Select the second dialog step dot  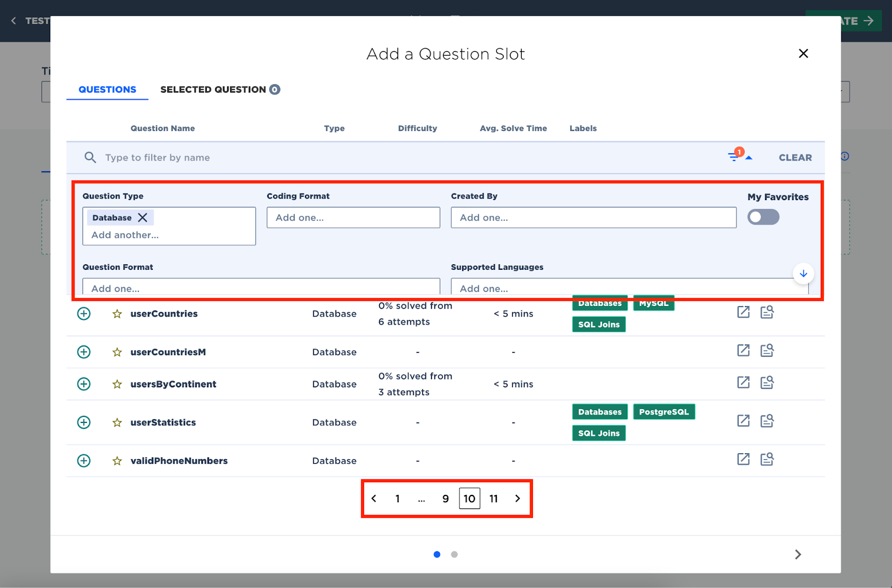[454, 554]
